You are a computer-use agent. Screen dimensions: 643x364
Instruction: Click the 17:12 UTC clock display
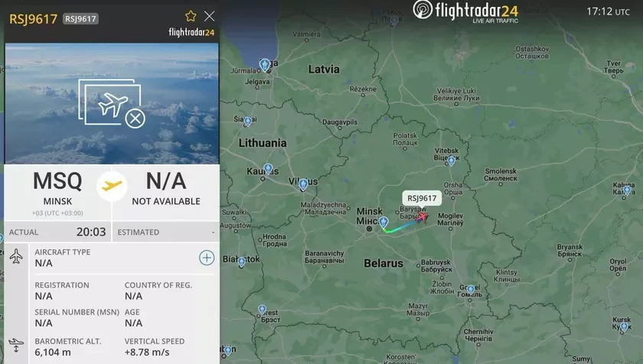608,11
